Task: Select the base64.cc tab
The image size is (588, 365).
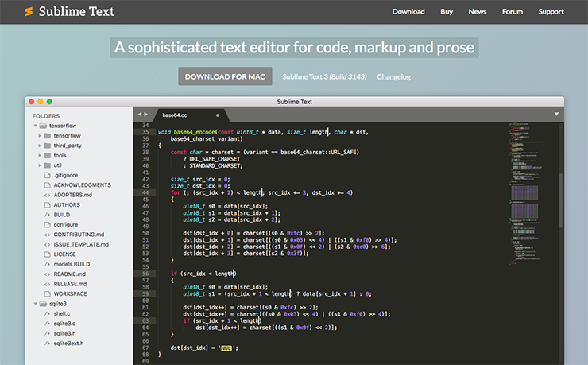Action: click(x=174, y=115)
